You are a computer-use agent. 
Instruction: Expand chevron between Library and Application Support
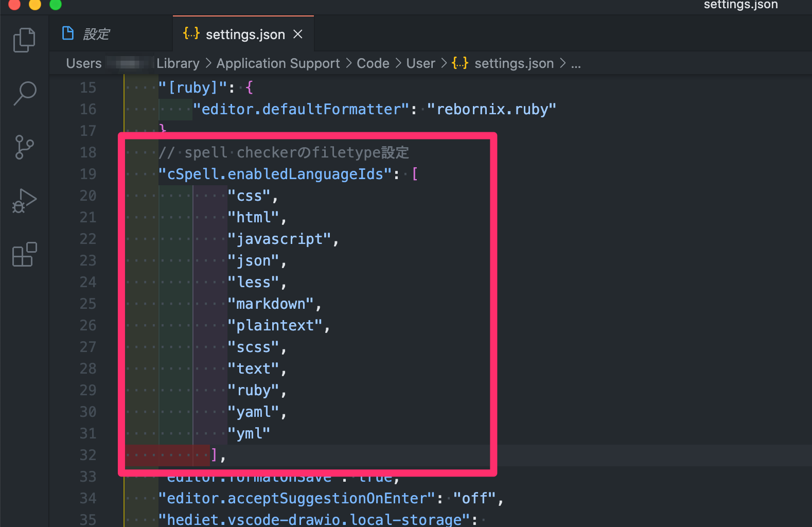pos(208,63)
